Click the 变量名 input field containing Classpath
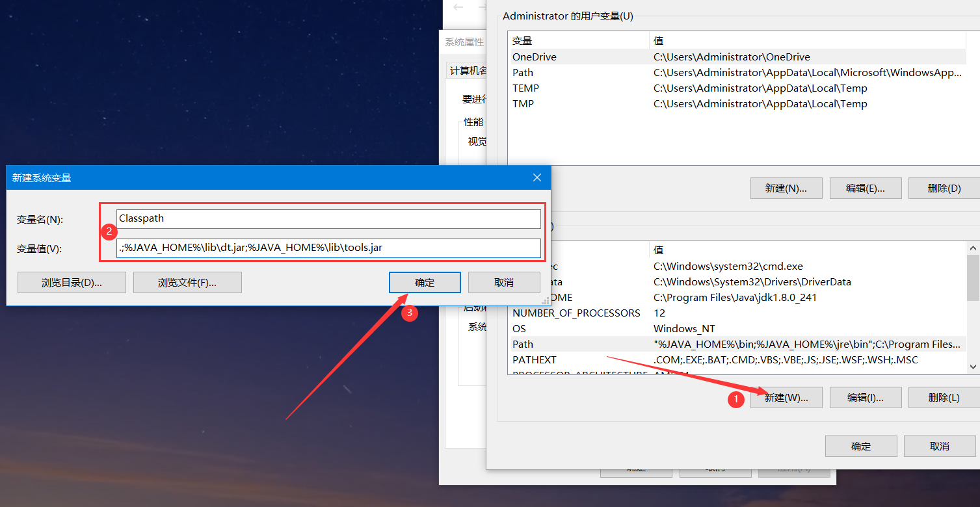Viewport: 980px width, 507px height. [328, 219]
